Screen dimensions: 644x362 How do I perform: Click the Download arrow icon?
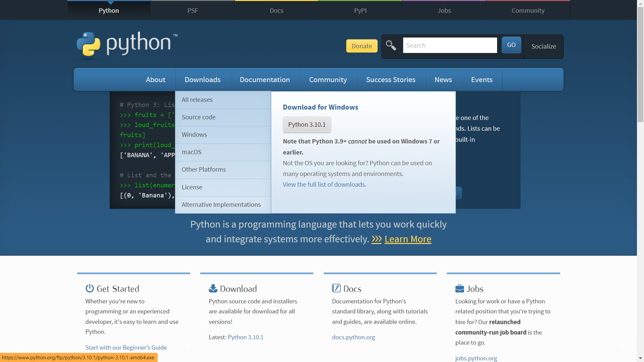tap(213, 288)
